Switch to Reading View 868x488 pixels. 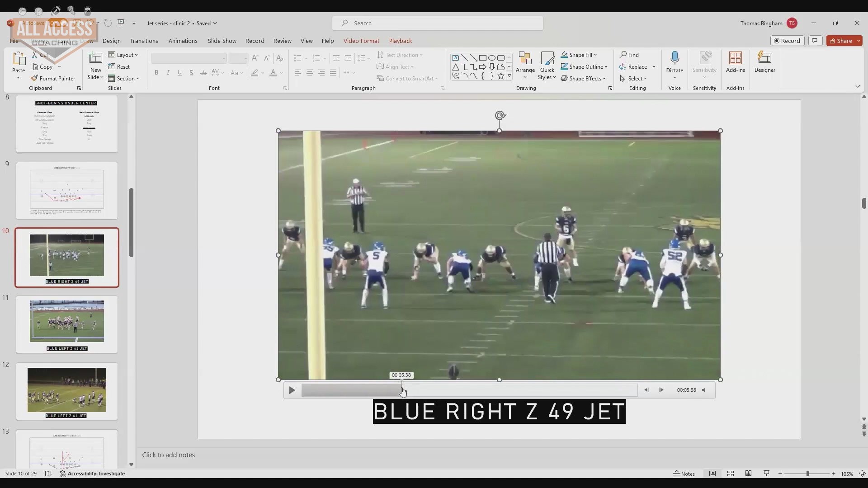748,474
